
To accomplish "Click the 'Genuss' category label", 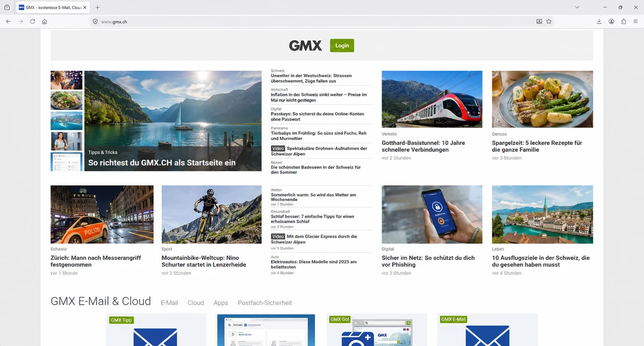I will click(499, 134).
